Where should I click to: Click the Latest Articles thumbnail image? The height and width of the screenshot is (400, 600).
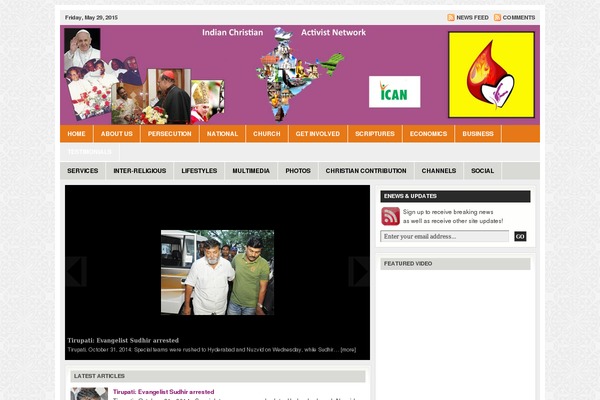(89, 394)
